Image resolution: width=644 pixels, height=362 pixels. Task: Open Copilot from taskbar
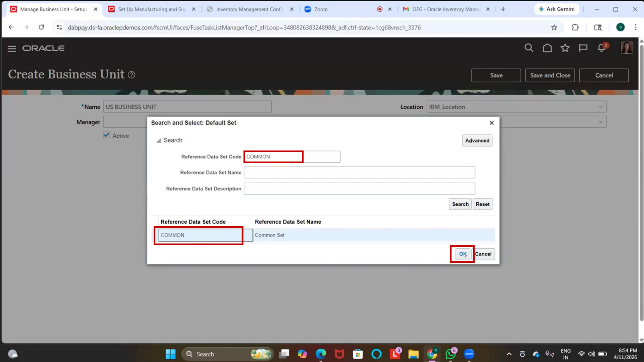302,354
